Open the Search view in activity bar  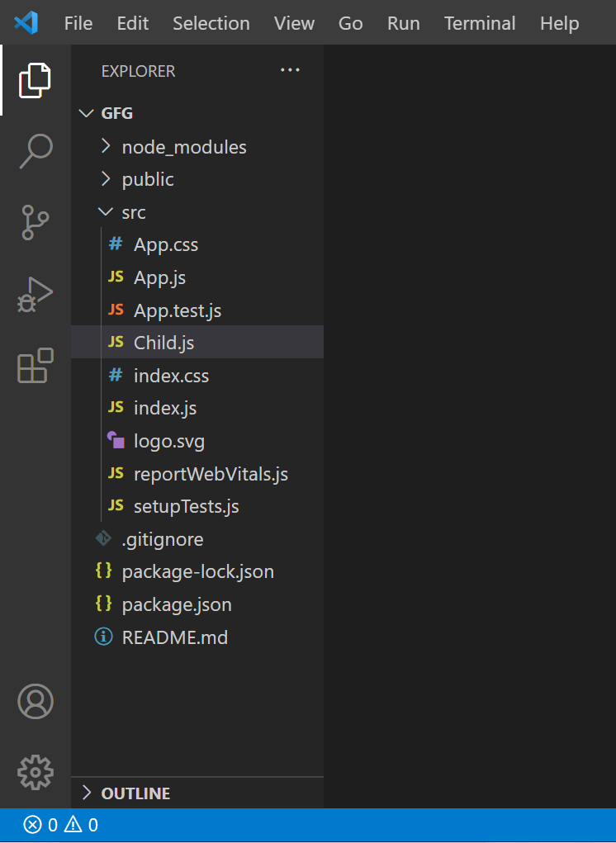pyautogui.click(x=35, y=152)
